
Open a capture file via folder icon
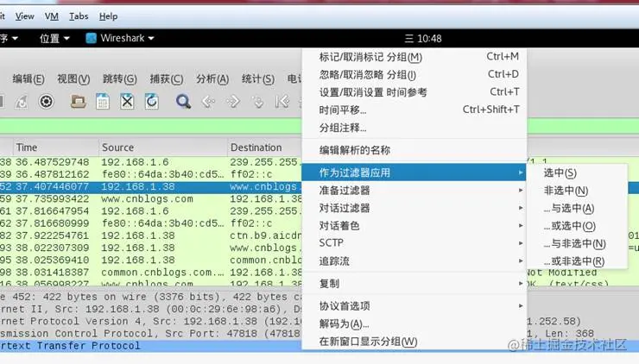78,102
